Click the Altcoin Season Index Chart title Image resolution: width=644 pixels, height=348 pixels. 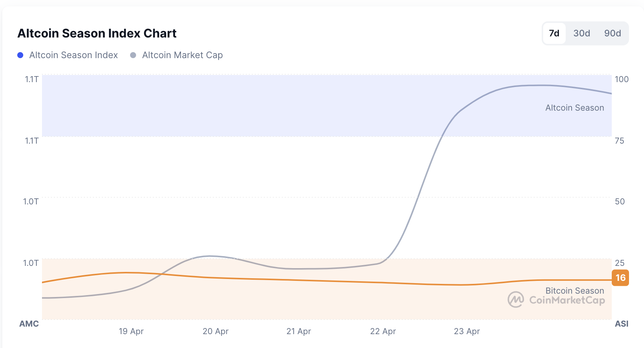97,33
